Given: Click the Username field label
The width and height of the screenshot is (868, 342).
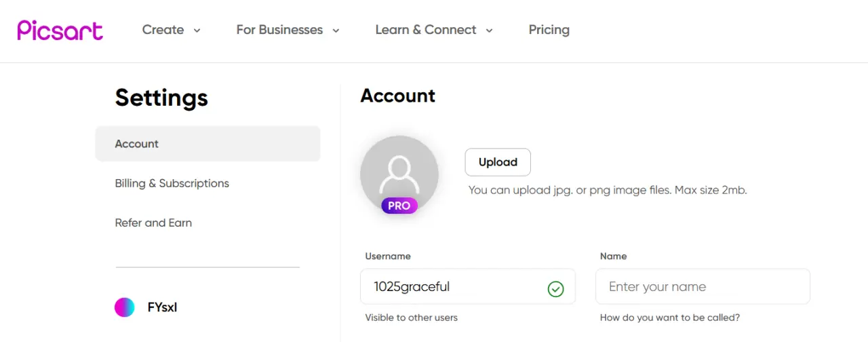Looking at the screenshot, I should click(388, 256).
